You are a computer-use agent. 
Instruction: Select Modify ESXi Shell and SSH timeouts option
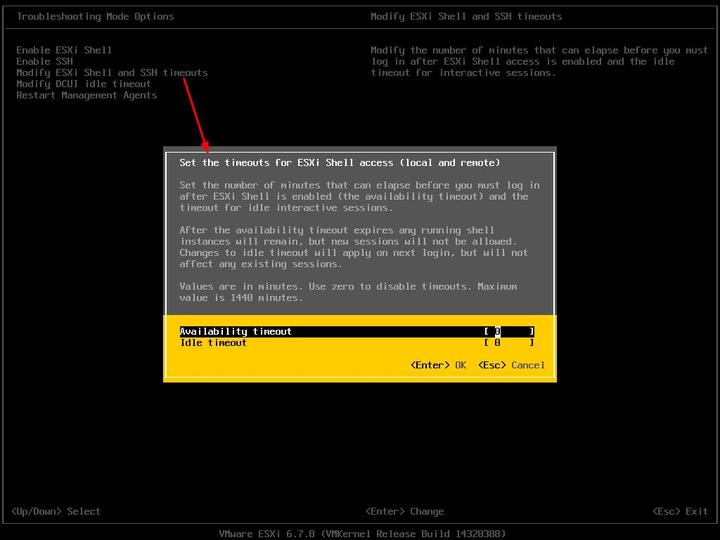112,73
